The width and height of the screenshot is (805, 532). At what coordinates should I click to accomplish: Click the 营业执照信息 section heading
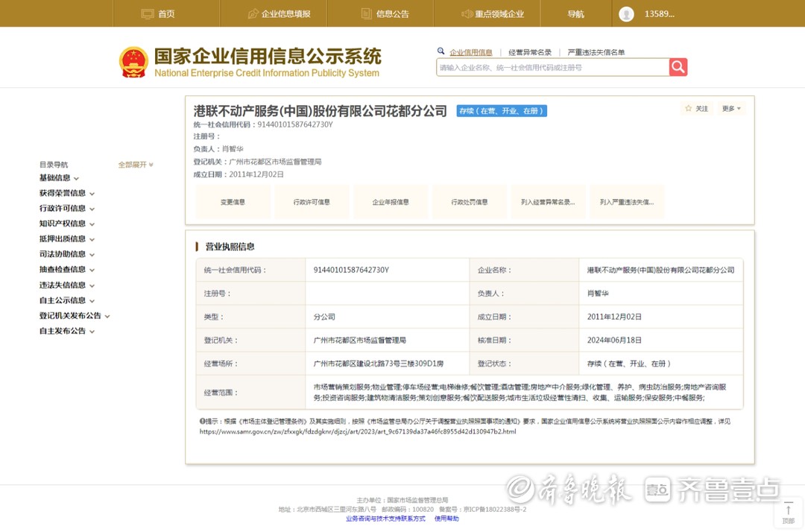[x=230, y=247]
